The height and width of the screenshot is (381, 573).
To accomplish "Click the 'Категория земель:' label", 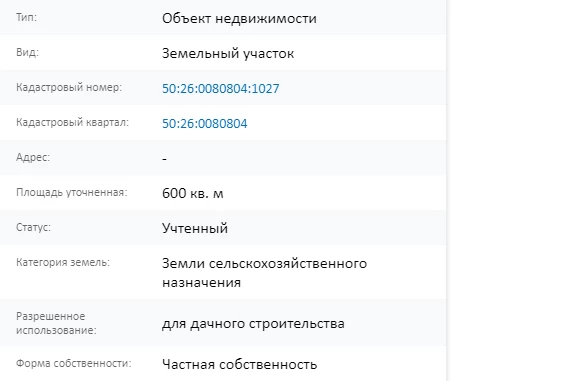I will point(63,262).
